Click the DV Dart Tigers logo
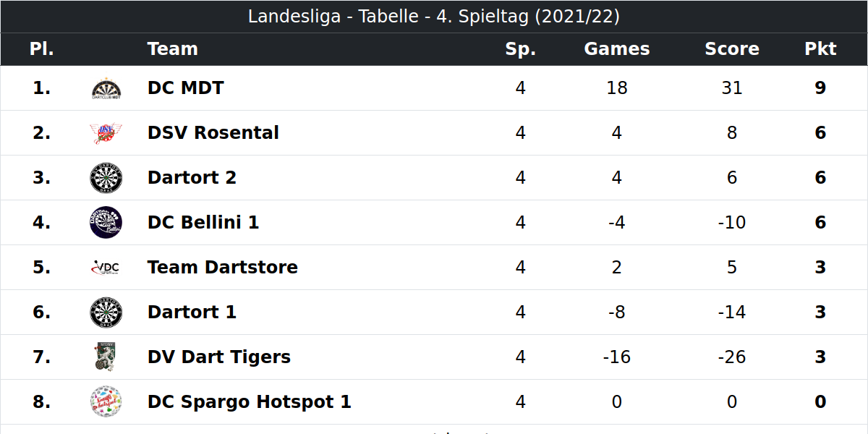Viewport: 868px width, 434px height. (x=106, y=357)
